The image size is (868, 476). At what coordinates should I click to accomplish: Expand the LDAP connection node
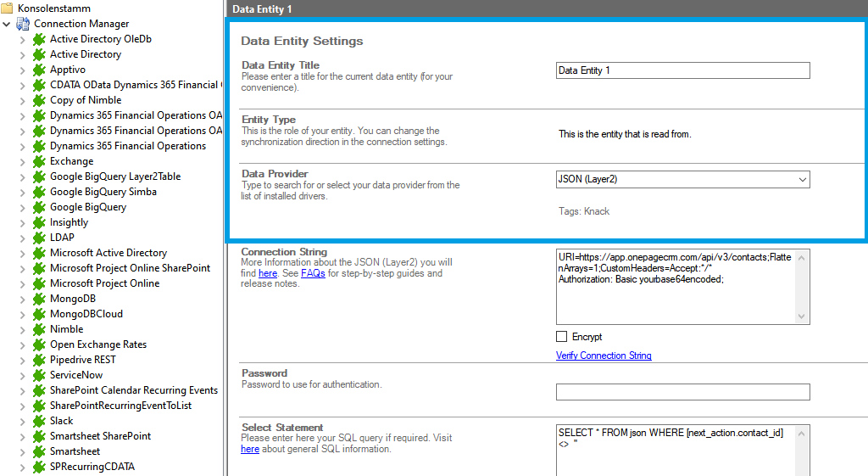(x=23, y=238)
